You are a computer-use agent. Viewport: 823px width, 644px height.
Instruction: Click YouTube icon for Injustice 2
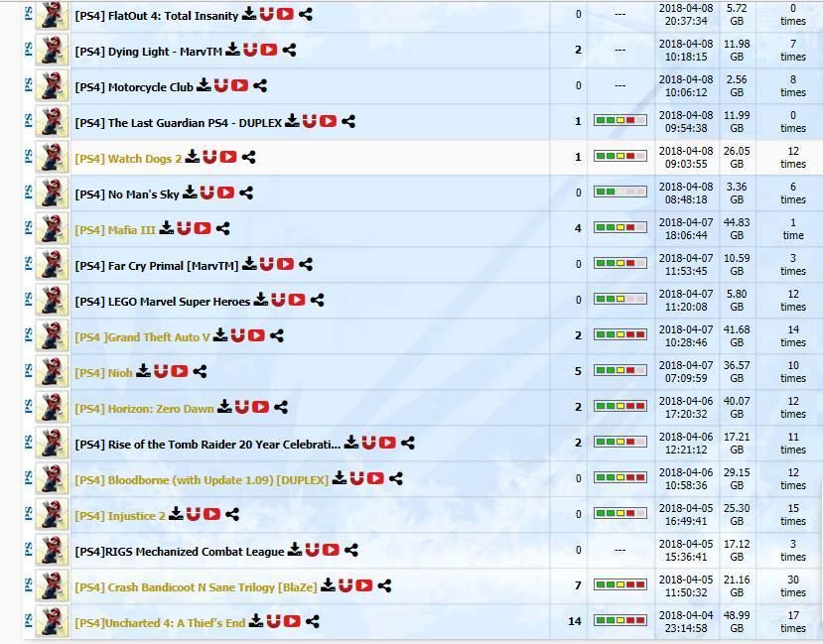click(212, 513)
